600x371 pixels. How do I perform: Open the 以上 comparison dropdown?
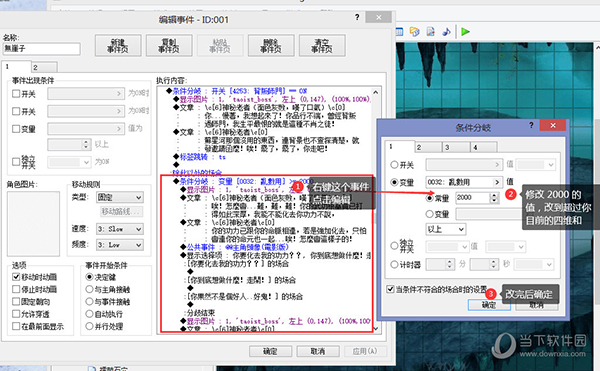coord(445,229)
